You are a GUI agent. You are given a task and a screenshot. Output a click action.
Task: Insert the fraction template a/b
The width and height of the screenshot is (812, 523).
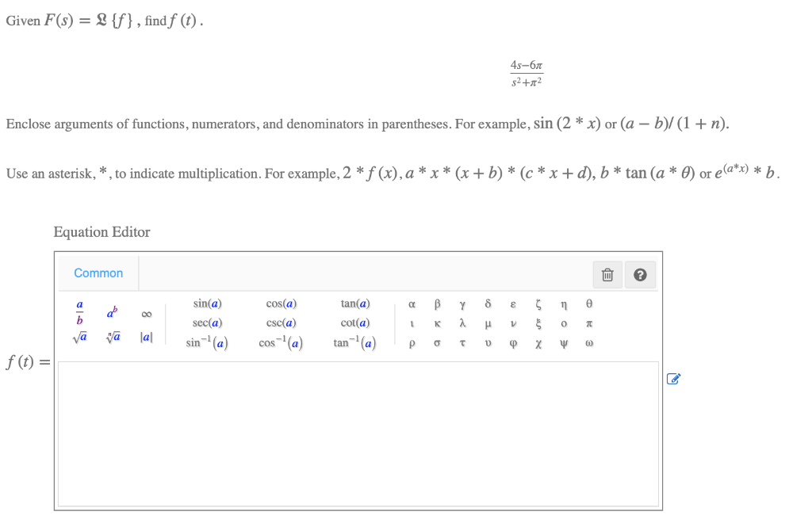(79, 312)
